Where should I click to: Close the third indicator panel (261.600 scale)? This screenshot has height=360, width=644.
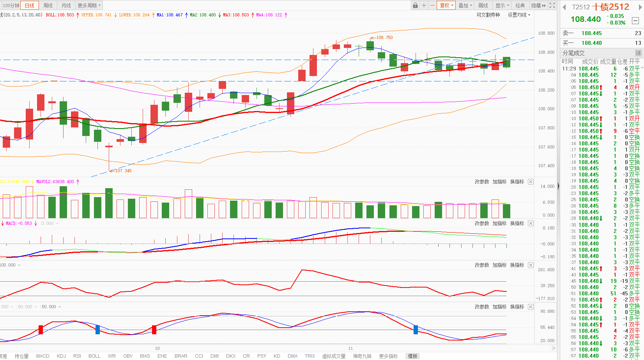(x=531, y=265)
